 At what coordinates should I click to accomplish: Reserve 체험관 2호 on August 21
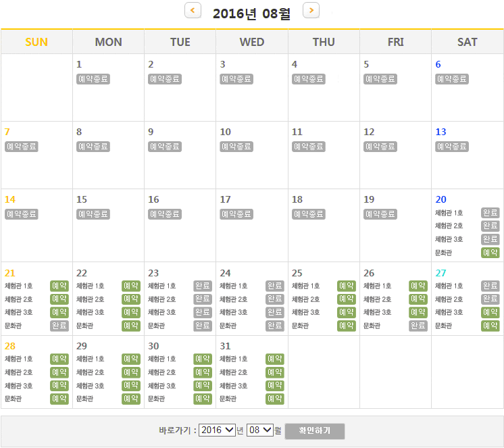[59, 299]
